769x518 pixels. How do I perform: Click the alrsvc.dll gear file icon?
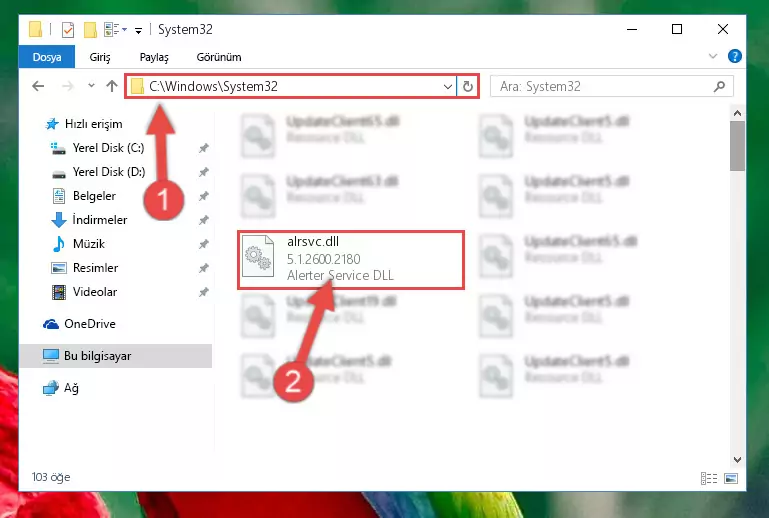pos(258,256)
